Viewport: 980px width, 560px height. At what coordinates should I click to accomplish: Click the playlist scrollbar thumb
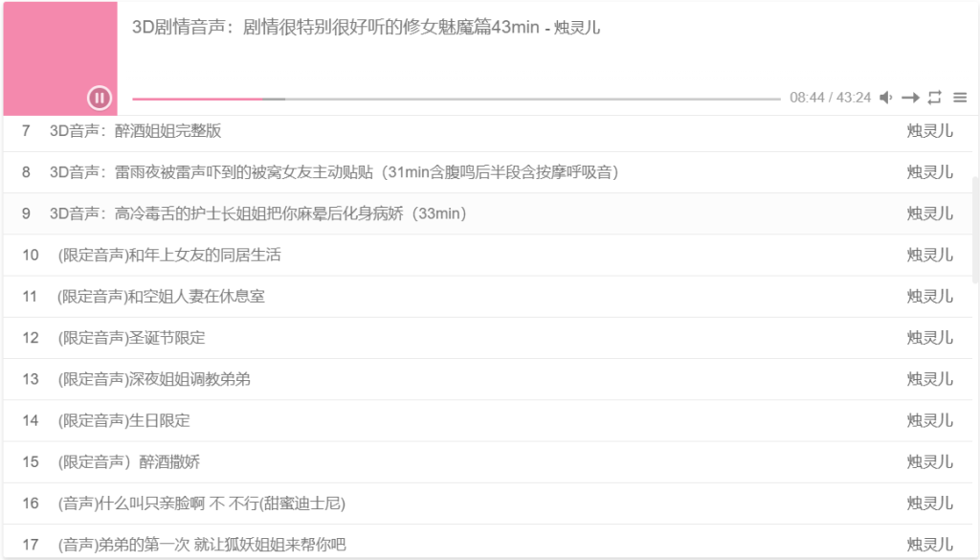tap(975, 230)
